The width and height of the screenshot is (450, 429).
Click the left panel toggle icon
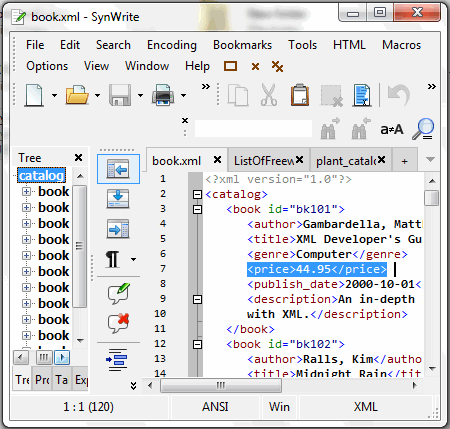click(118, 169)
